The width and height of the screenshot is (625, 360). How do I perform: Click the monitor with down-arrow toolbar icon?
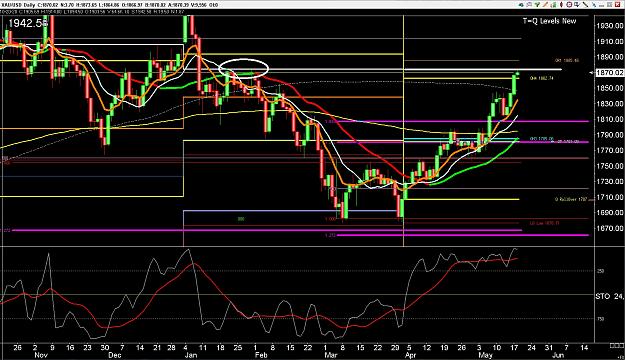pyautogui.click(x=577, y=4)
